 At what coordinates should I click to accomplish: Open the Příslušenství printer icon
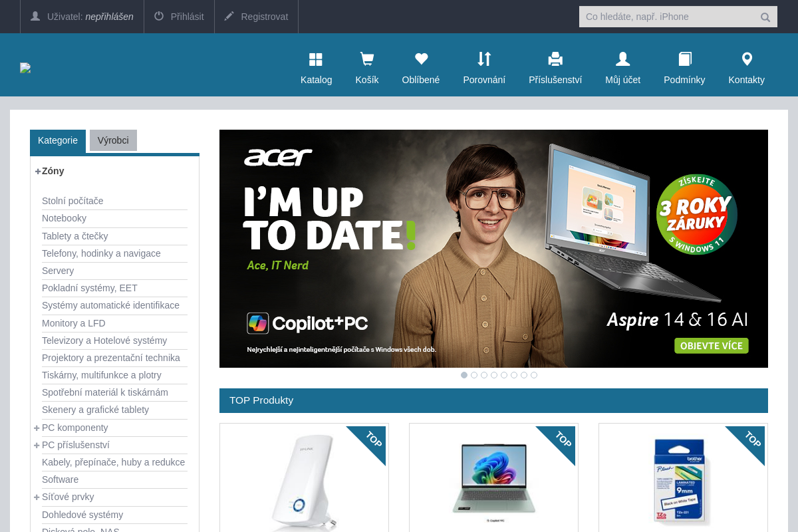555,59
